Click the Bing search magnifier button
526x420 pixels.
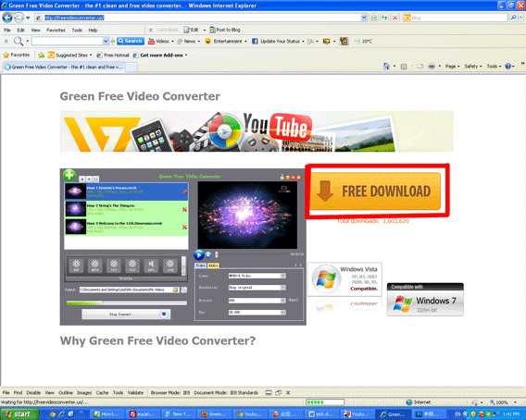click(x=513, y=18)
